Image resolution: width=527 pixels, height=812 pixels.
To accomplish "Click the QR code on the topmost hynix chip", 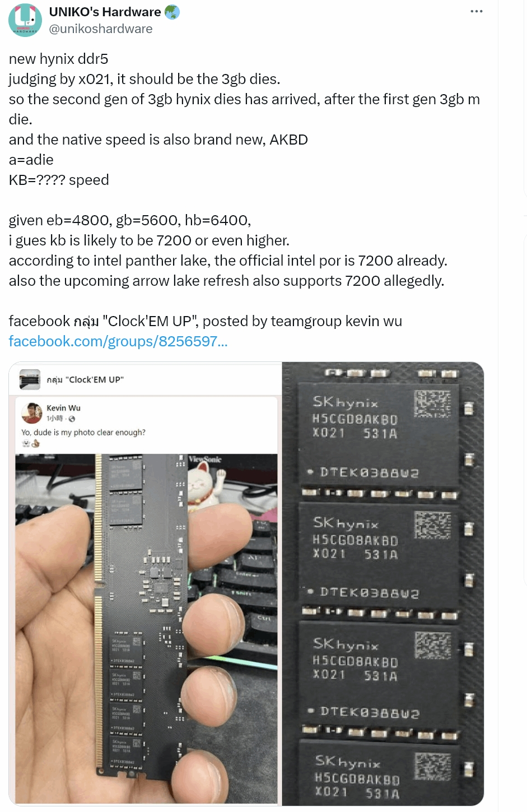I will coord(432,404).
